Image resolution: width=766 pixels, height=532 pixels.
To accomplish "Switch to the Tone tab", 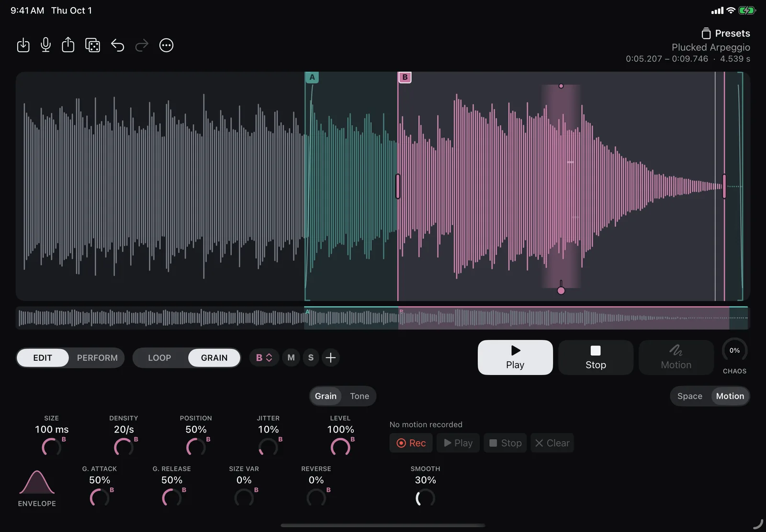I will click(x=360, y=396).
